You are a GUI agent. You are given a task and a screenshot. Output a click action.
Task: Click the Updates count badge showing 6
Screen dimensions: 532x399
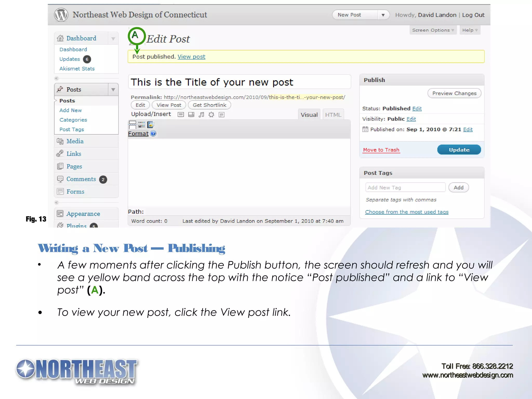(x=87, y=59)
